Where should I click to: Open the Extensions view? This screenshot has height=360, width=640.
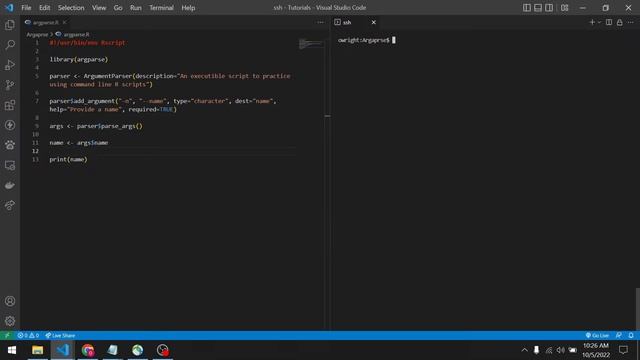point(10,105)
